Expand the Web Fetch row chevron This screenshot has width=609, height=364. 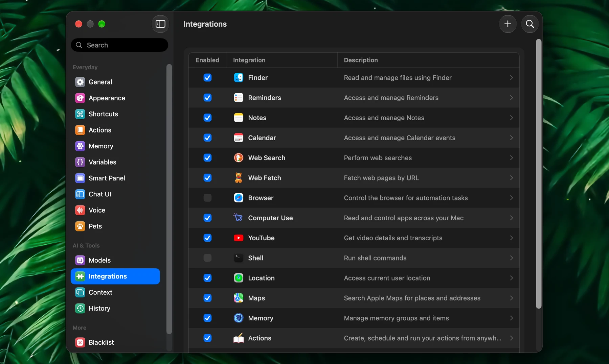[x=511, y=178]
